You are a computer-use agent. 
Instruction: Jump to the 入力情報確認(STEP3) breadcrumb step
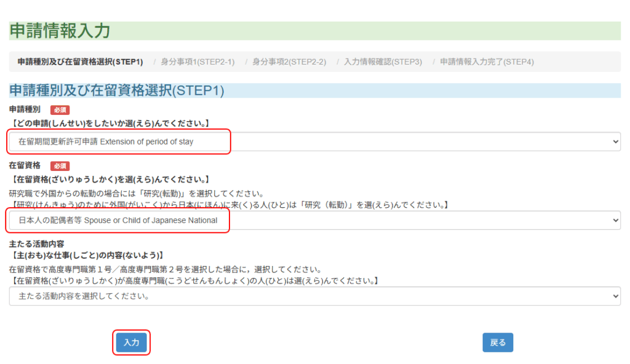click(x=383, y=62)
